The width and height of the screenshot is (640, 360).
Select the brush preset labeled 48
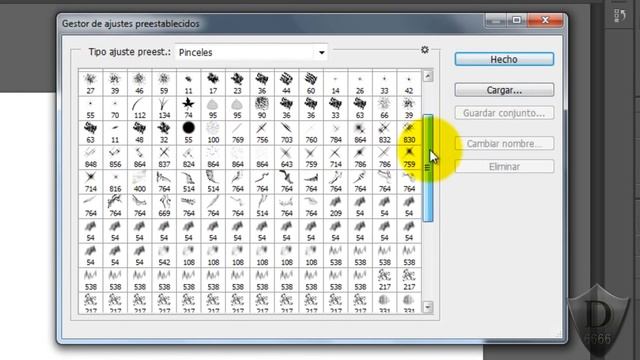pos(140,133)
